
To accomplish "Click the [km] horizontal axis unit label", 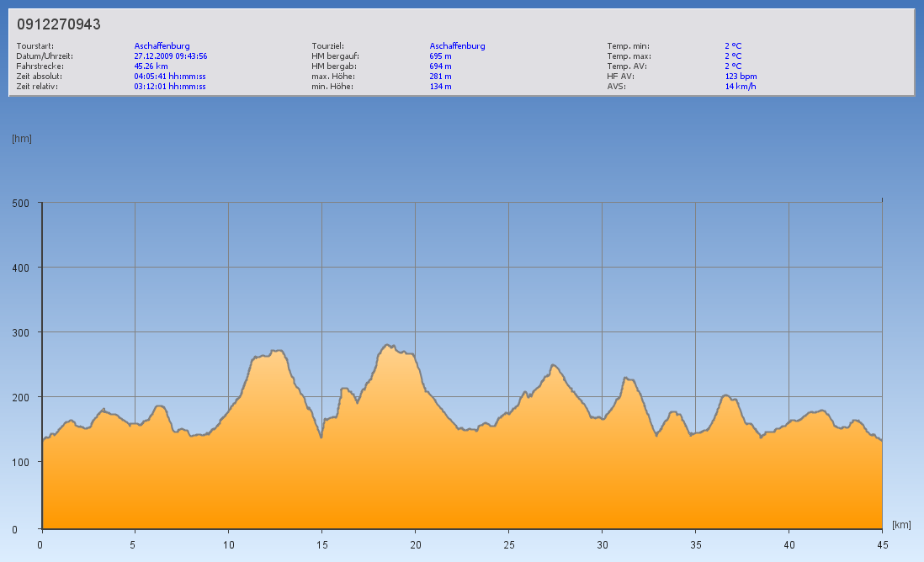I will point(901,525).
